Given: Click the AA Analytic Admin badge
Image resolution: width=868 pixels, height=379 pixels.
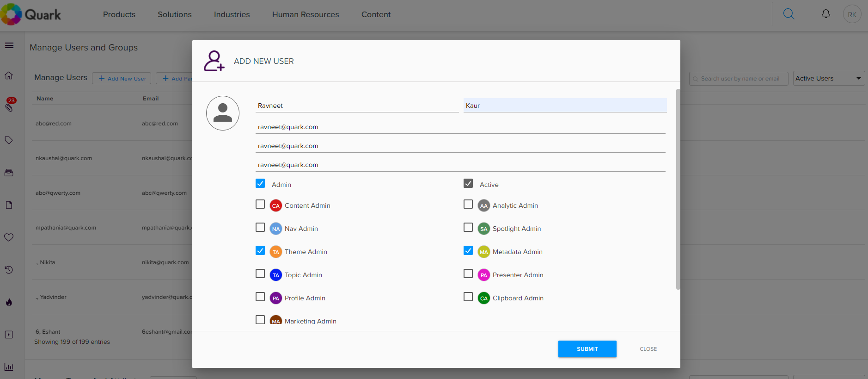Looking at the screenshot, I should coord(484,205).
